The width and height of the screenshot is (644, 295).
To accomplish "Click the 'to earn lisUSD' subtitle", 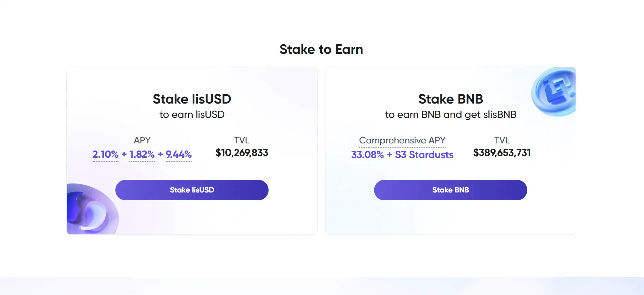I will pos(192,114).
